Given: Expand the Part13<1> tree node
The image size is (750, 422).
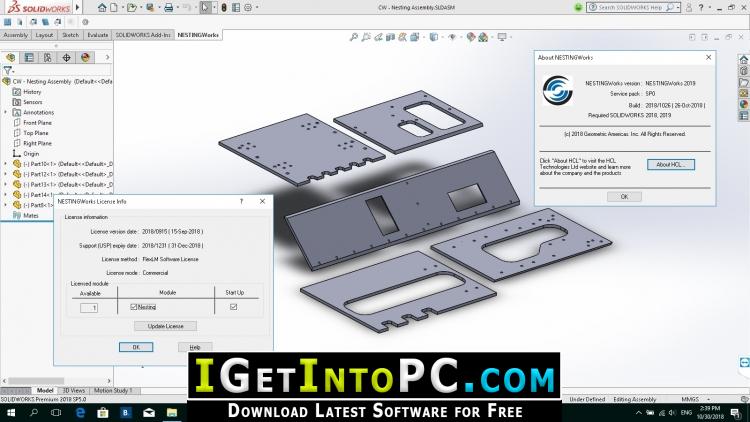Looking at the screenshot, I should [6, 185].
